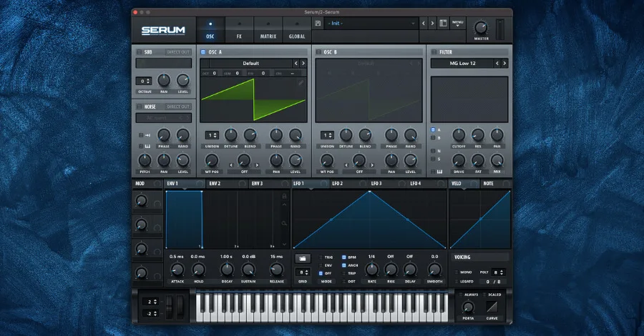This screenshot has width=644, height=336.
Task: Enable the SUB oscillator
Action: tap(139, 52)
